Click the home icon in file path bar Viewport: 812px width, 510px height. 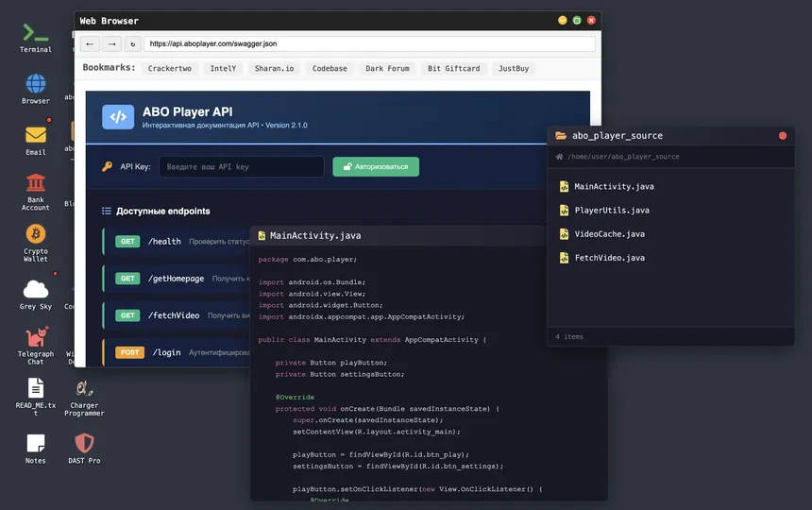tap(559, 157)
